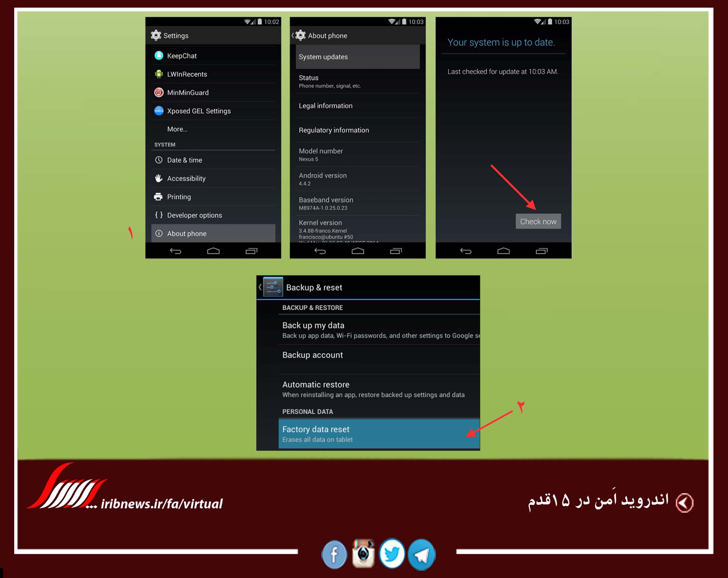This screenshot has height=578, width=728.
Task: Click the Accessibility hand icon
Action: pyautogui.click(x=160, y=181)
